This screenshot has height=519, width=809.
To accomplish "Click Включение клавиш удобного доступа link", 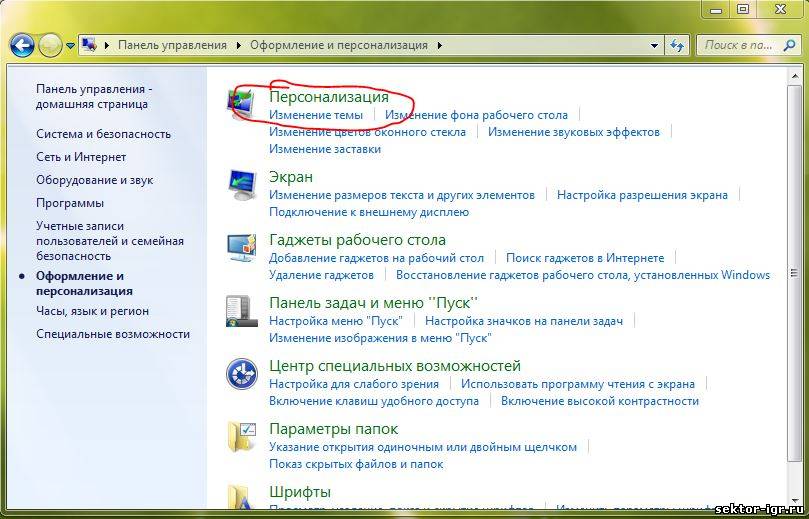I will tap(374, 401).
